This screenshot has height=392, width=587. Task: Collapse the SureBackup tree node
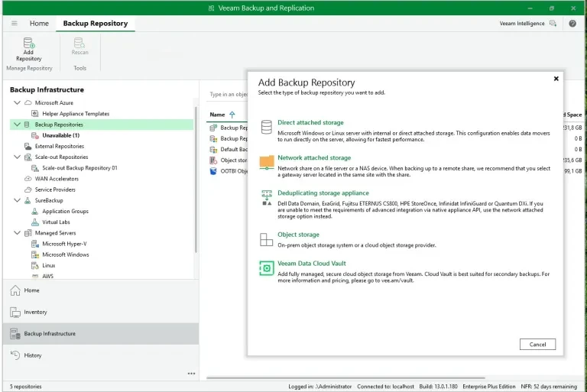point(17,200)
